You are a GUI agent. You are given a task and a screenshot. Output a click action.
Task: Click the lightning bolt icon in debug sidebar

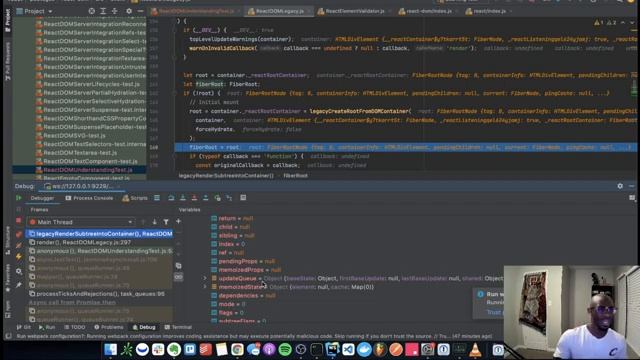(18, 257)
